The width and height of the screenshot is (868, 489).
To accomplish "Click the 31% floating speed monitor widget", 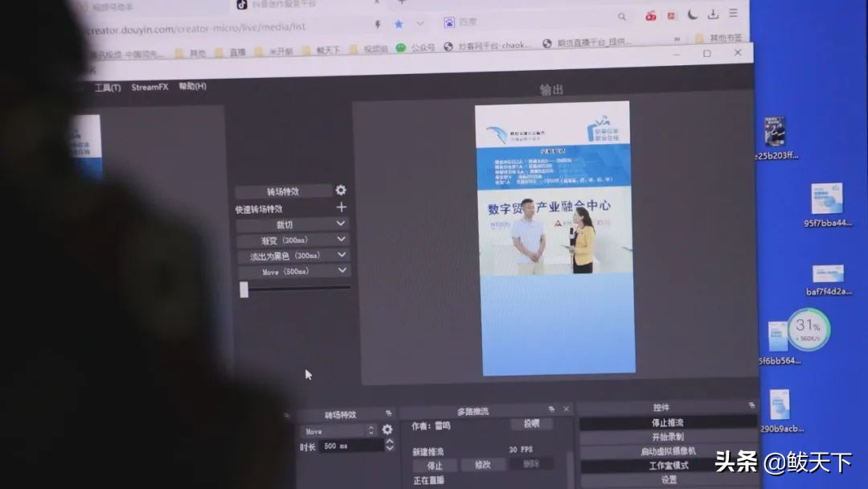I will 809,330.
